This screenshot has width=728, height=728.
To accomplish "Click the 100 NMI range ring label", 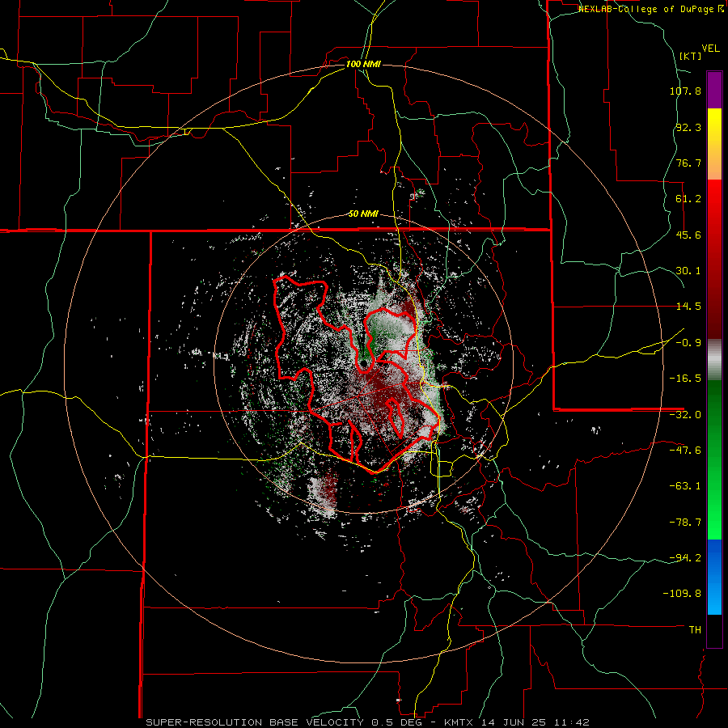I will (x=363, y=64).
